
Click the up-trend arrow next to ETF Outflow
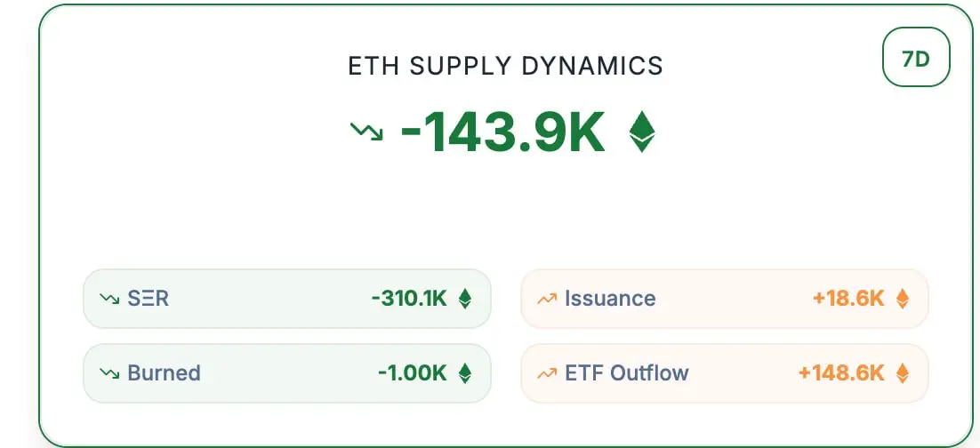(x=547, y=373)
